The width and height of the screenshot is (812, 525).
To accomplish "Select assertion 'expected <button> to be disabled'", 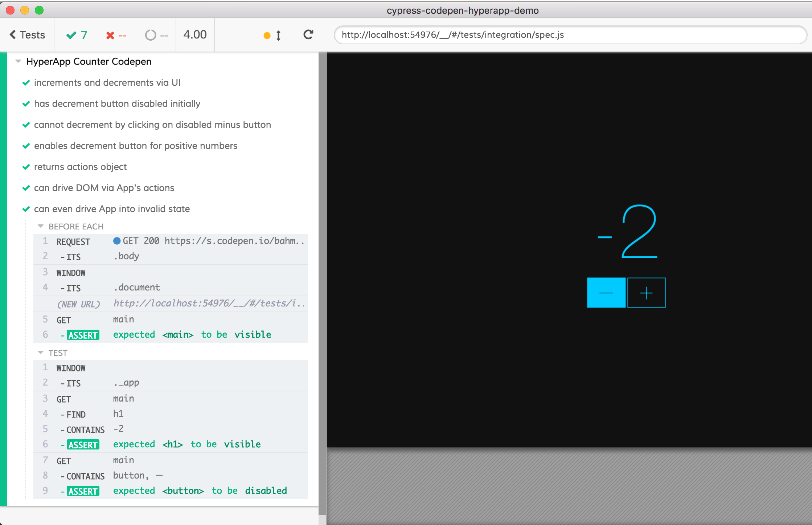I will pyautogui.click(x=171, y=491).
